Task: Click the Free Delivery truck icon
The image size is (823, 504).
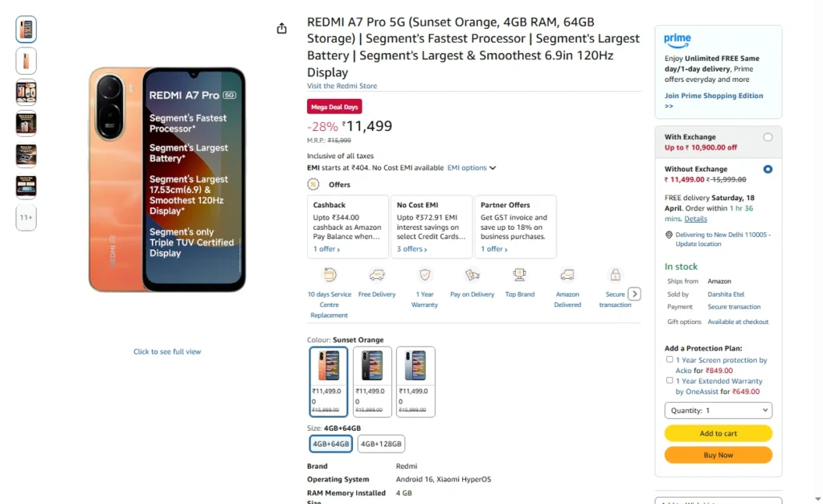Action: pyautogui.click(x=376, y=275)
